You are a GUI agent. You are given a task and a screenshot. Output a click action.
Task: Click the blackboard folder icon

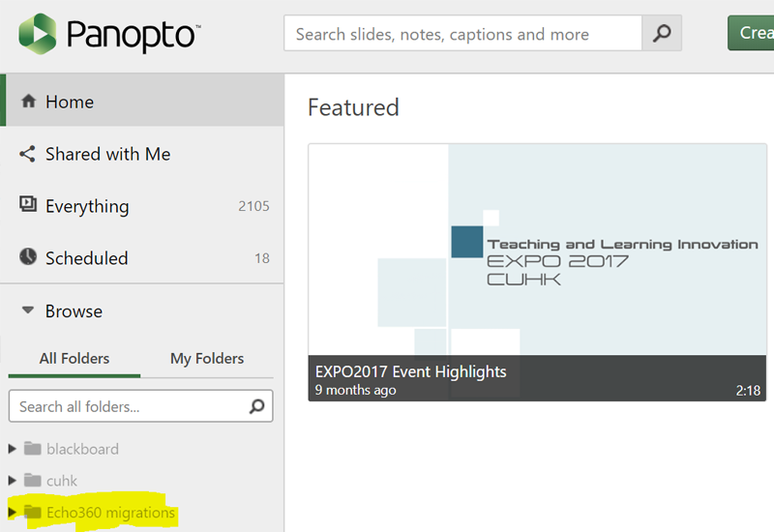33,448
